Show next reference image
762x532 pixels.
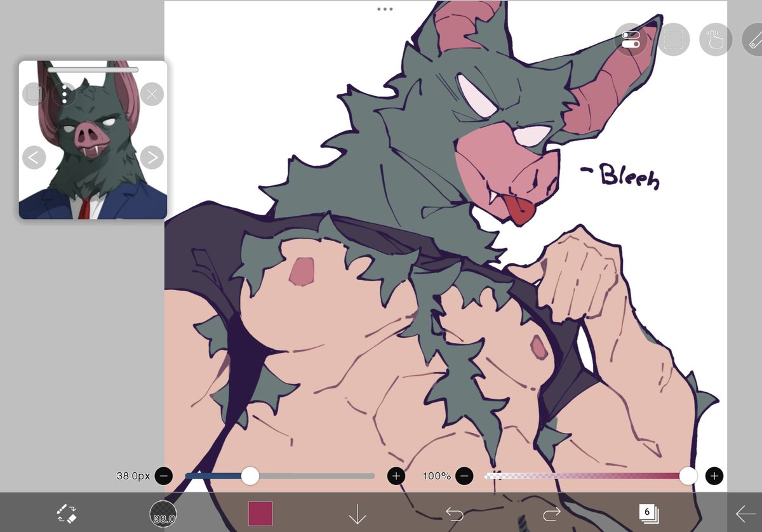click(x=152, y=157)
